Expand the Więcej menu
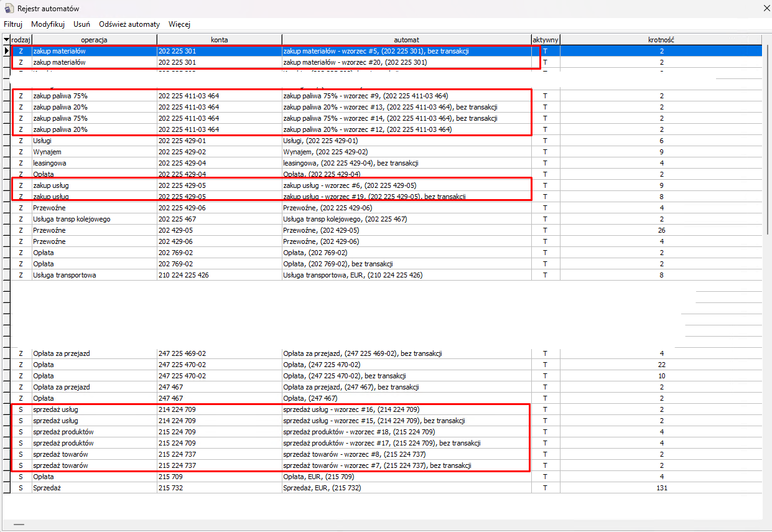The width and height of the screenshot is (772, 532). point(179,24)
